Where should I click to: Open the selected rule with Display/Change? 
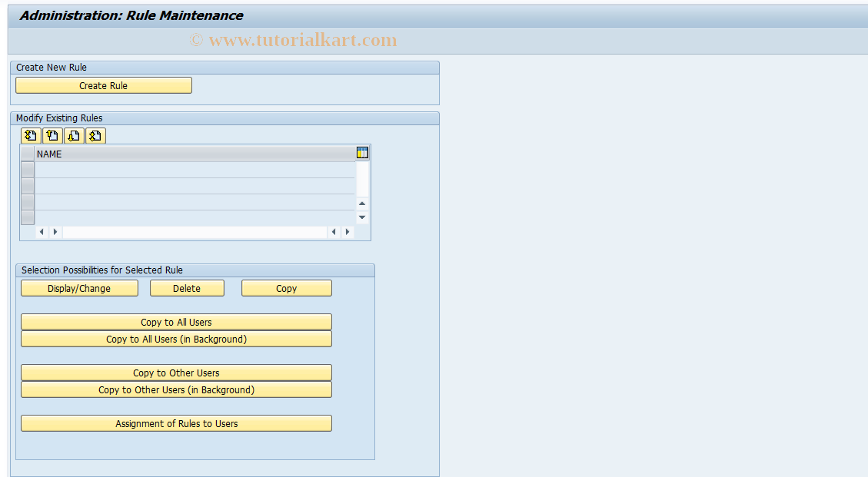79,288
